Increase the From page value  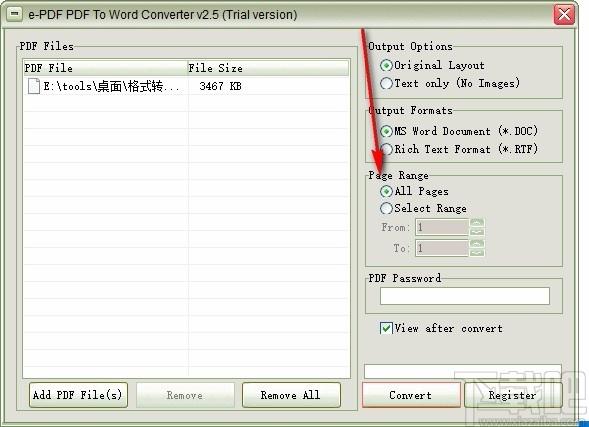click(477, 223)
